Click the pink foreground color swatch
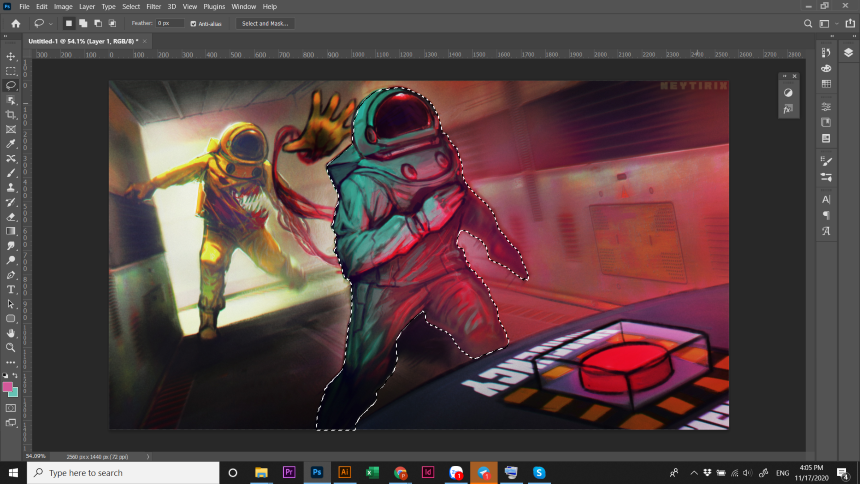 pos(8,386)
